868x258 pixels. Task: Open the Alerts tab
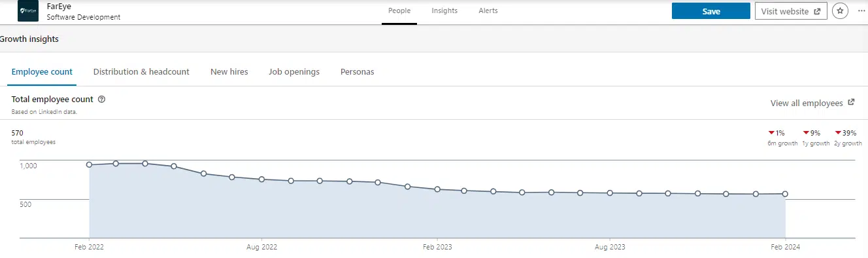[x=488, y=11]
